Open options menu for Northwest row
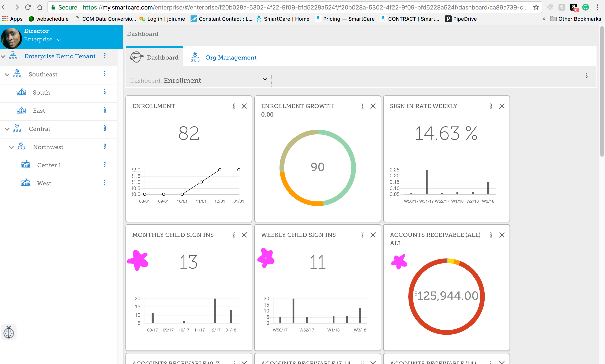 (105, 147)
